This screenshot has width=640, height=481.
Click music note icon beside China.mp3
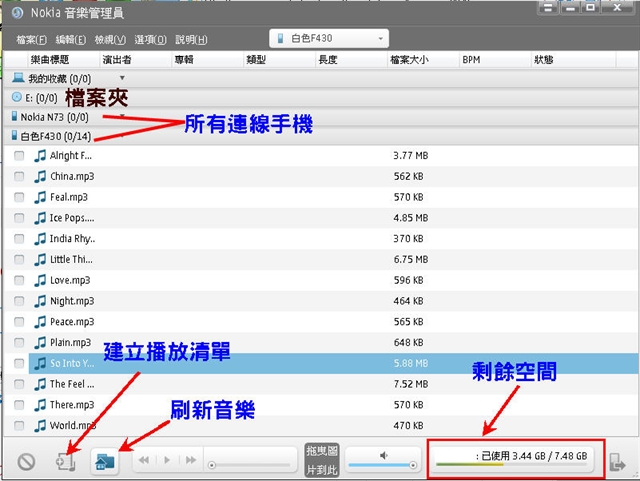pos(40,176)
